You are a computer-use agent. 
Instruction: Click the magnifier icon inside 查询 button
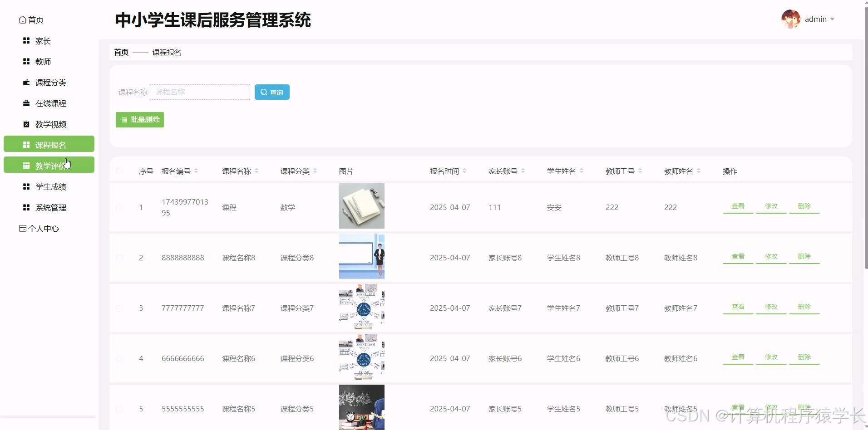pos(264,92)
